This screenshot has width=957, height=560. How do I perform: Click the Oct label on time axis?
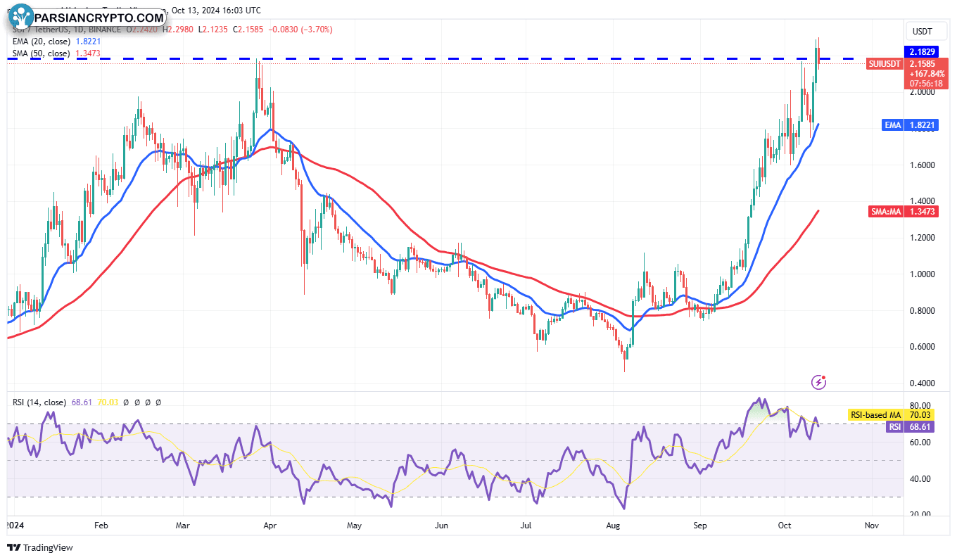tap(785, 525)
